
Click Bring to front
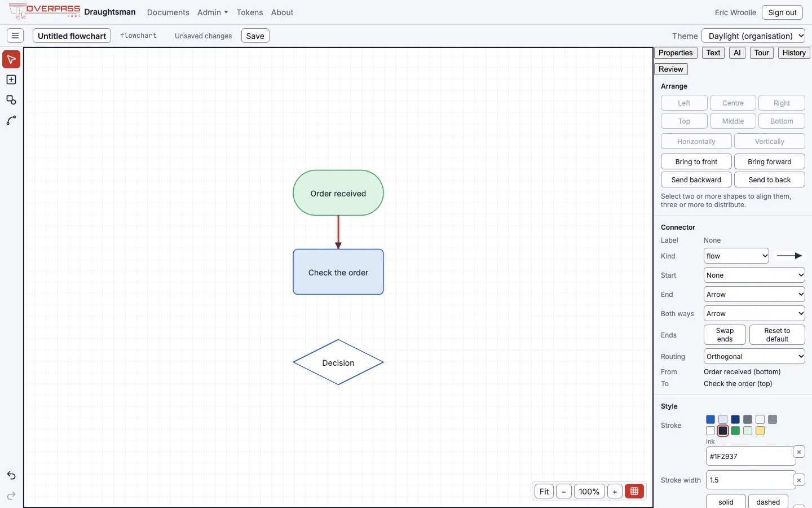point(696,161)
